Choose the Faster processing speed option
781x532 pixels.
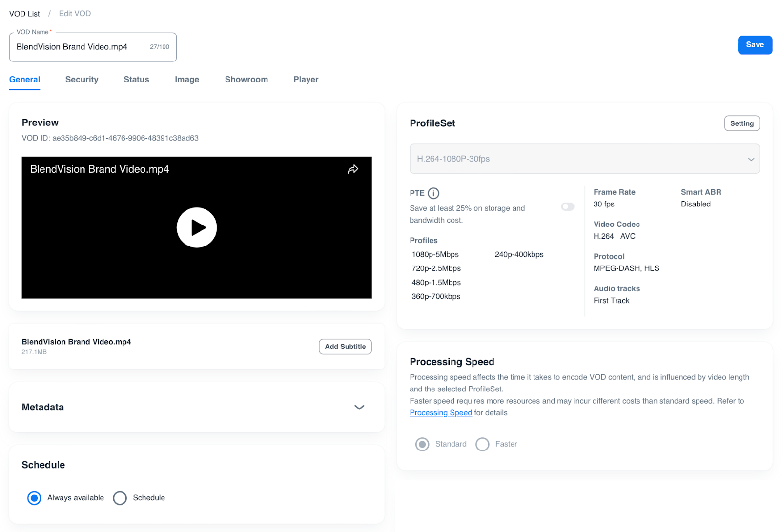point(482,444)
